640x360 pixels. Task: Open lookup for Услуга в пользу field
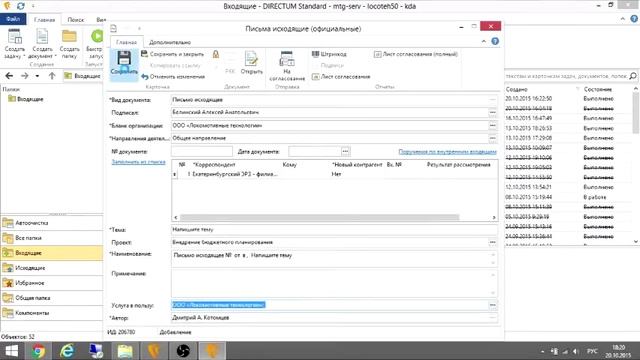point(493,305)
